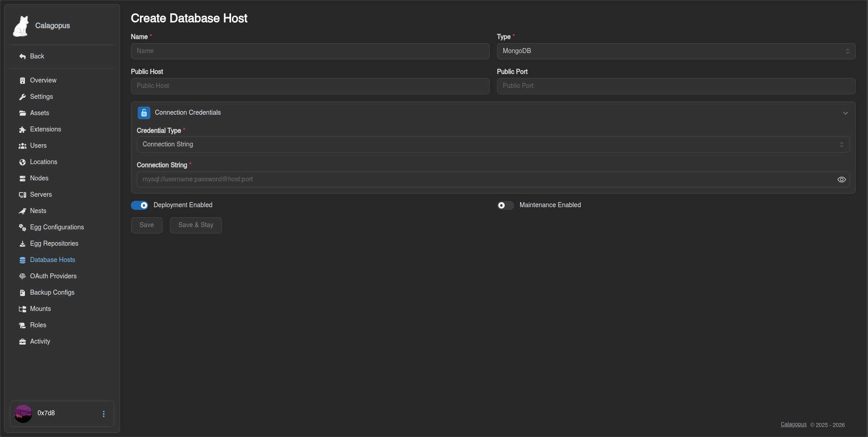Disable the Deployment Enabled switch

(140, 205)
